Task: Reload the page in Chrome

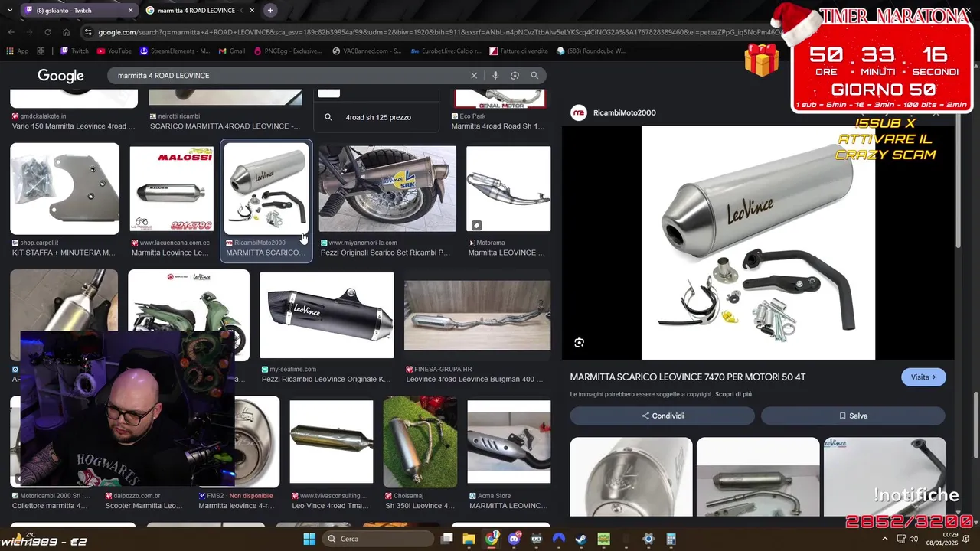Action: click(47, 32)
